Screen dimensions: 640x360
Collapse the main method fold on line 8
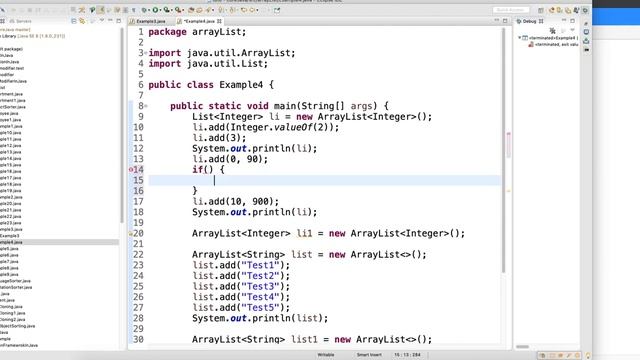(146, 106)
